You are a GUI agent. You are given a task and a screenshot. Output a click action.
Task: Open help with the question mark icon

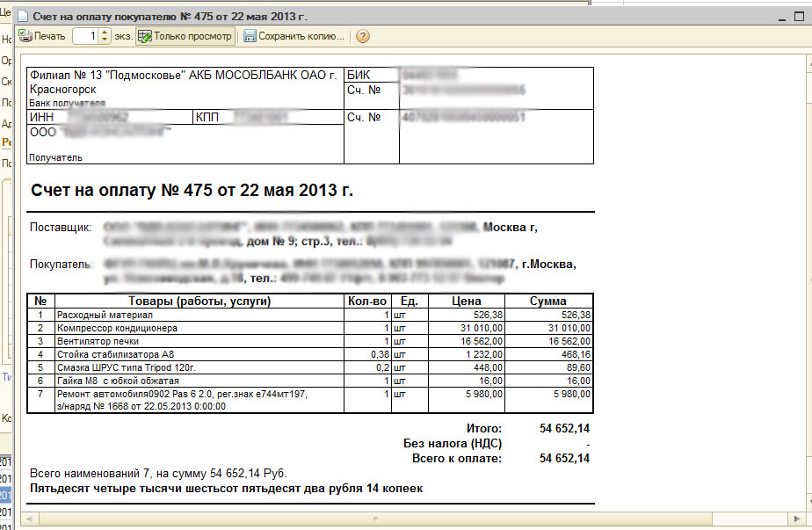coord(362,36)
